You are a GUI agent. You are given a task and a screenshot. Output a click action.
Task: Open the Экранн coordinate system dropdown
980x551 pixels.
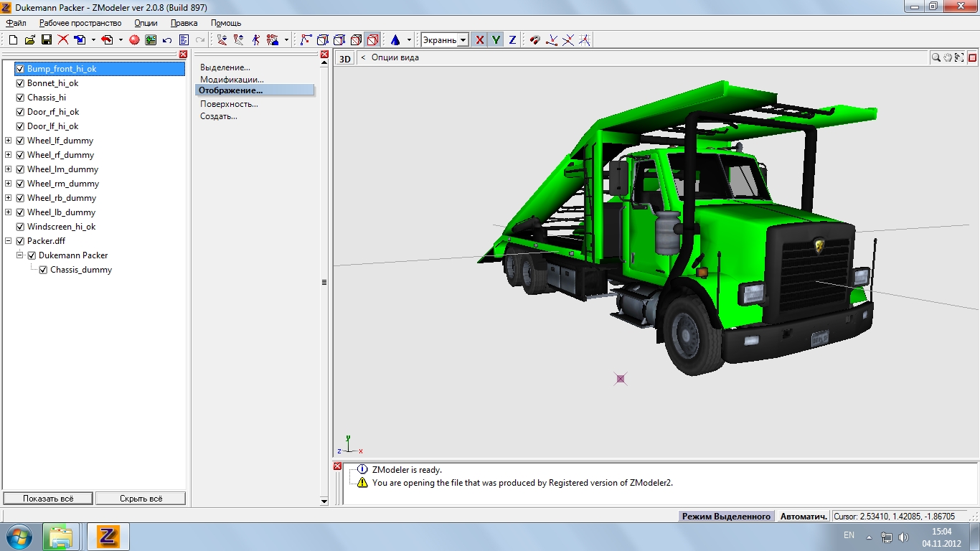(463, 40)
